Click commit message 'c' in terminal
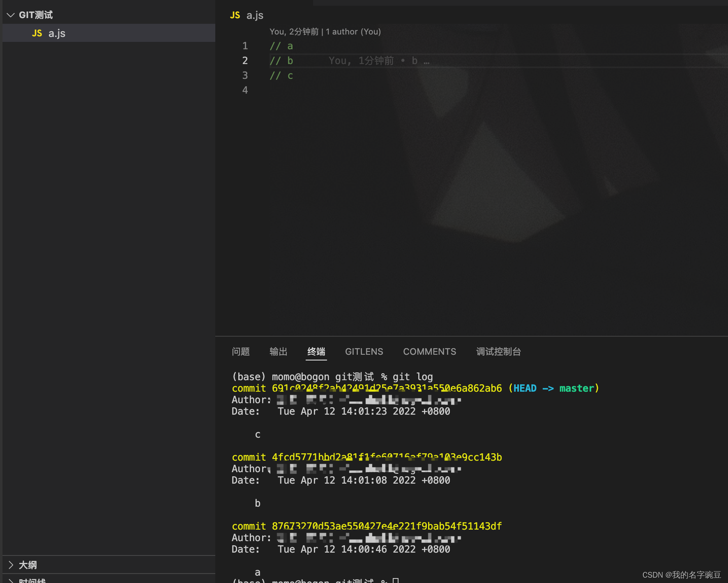Viewport: 728px width, 583px height. [258, 435]
